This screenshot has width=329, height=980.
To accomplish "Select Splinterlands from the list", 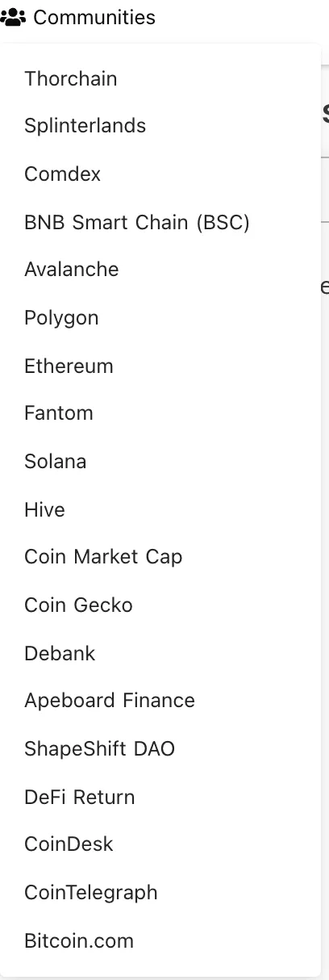I will point(160,126).
